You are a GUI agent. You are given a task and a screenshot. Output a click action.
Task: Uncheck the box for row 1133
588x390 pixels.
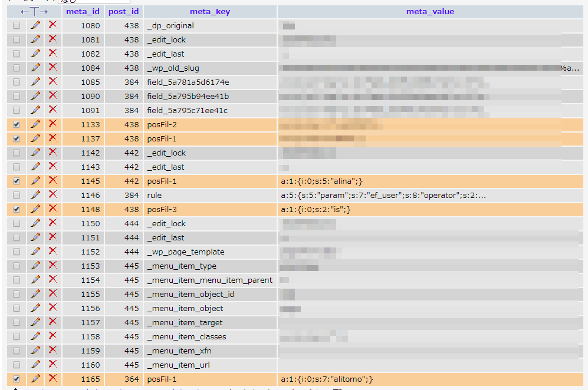(17, 124)
